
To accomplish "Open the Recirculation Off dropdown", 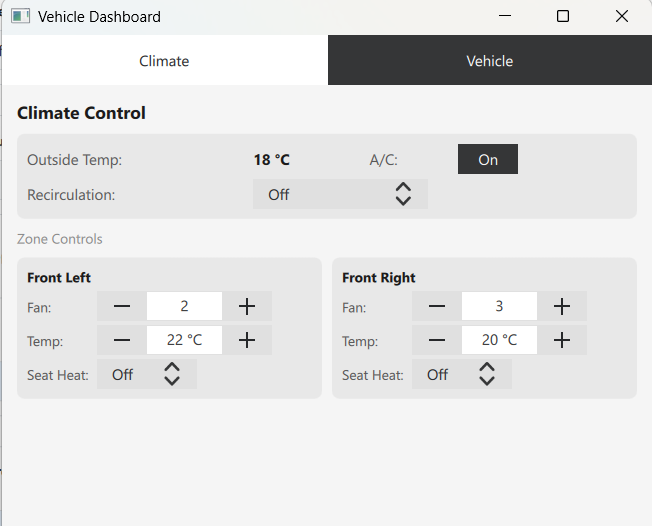I will (340, 194).
